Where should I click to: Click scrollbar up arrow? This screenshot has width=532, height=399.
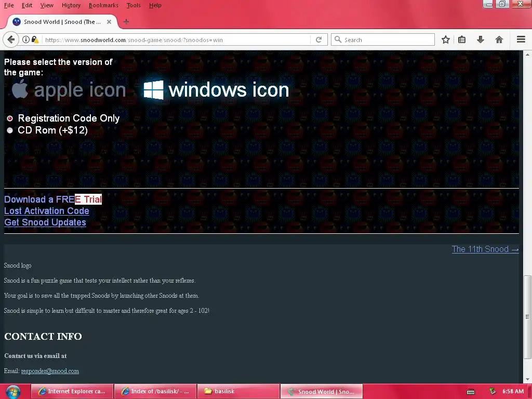click(527, 54)
